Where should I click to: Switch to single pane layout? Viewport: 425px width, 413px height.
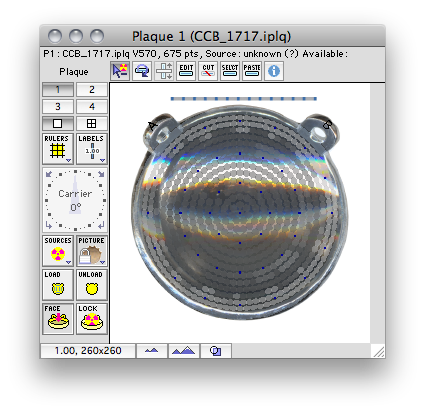(58, 124)
